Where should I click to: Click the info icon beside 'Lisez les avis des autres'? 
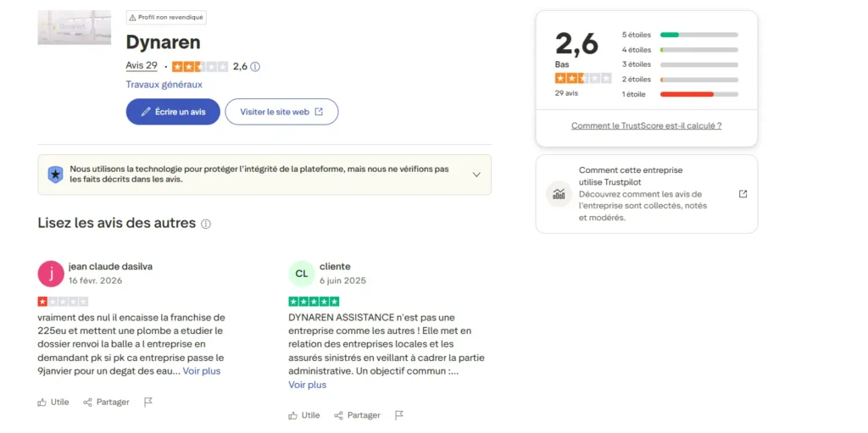[x=206, y=225]
